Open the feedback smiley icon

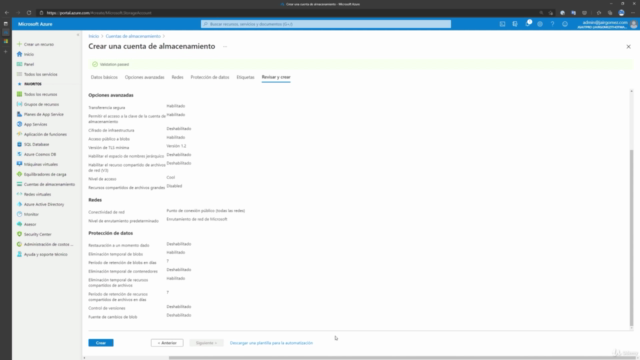click(565, 24)
